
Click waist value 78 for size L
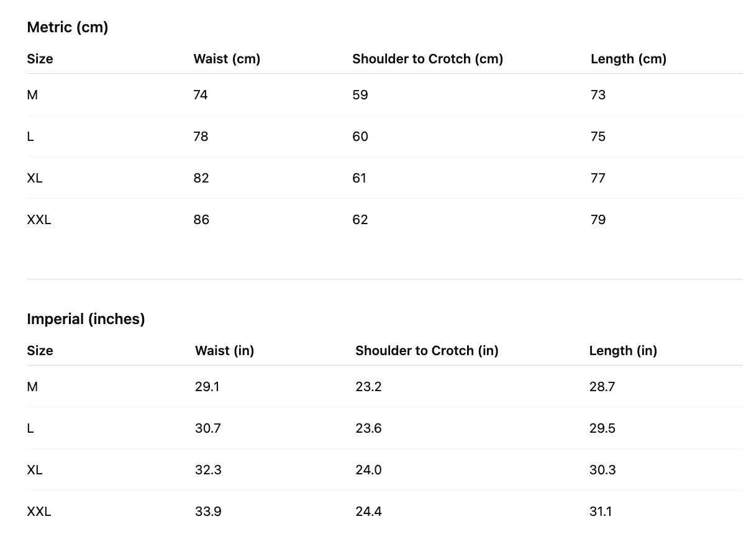201,137
